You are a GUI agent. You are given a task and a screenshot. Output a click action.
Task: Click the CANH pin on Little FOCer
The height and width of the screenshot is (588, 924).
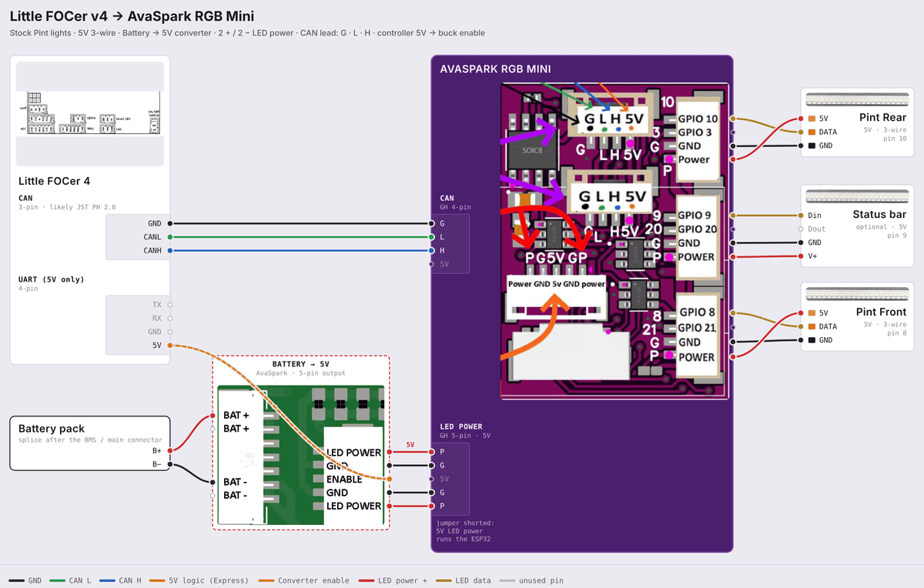pos(169,251)
